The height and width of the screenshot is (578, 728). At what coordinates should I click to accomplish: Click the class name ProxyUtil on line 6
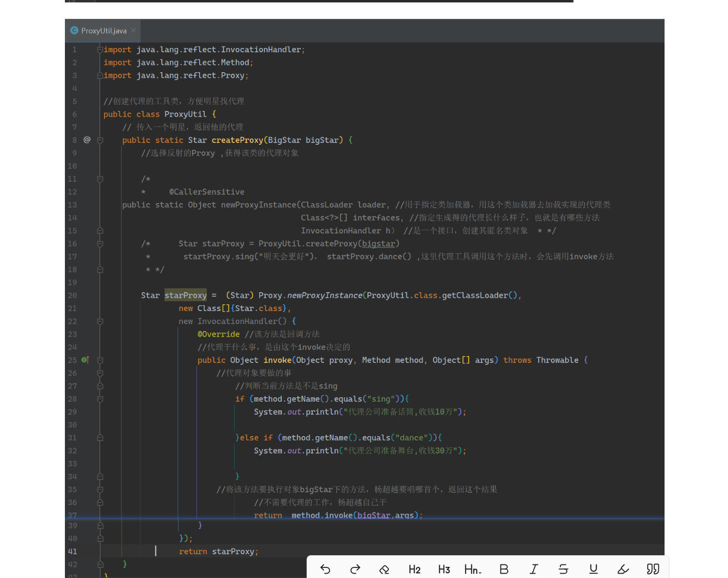tap(186, 114)
